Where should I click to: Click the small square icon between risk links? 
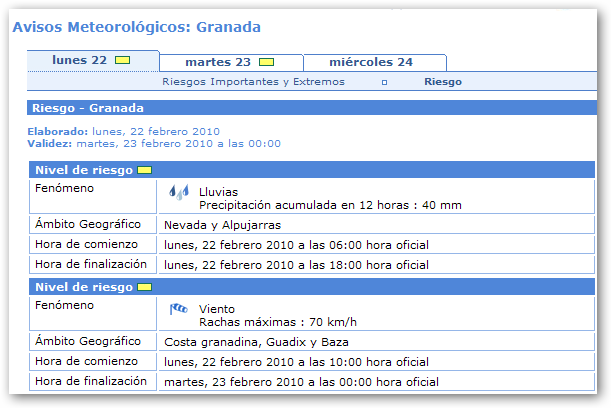click(384, 83)
